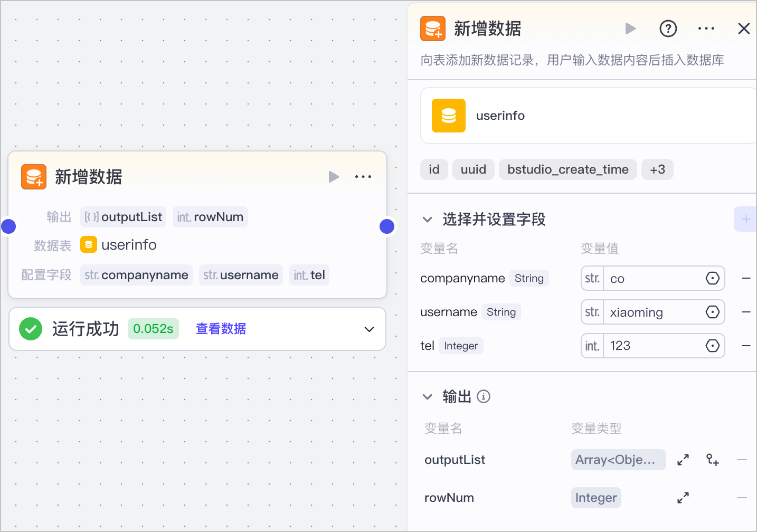Click the 0.052s run time badge
The height and width of the screenshot is (532, 757).
click(153, 329)
